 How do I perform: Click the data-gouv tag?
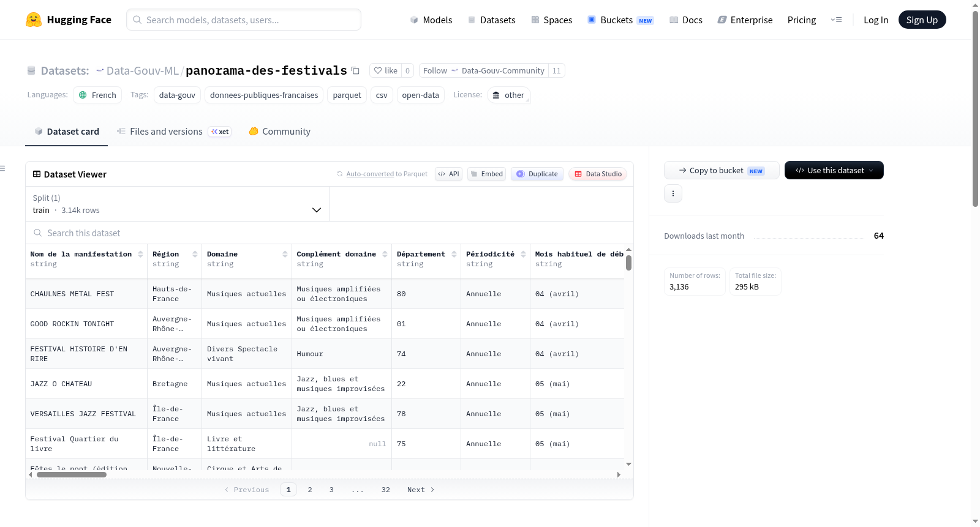(x=177, y=95)
